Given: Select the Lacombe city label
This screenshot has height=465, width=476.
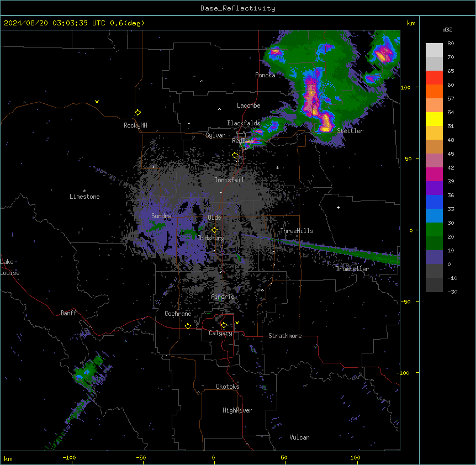Looking at the screenshot, I should [x=248, y=105].
